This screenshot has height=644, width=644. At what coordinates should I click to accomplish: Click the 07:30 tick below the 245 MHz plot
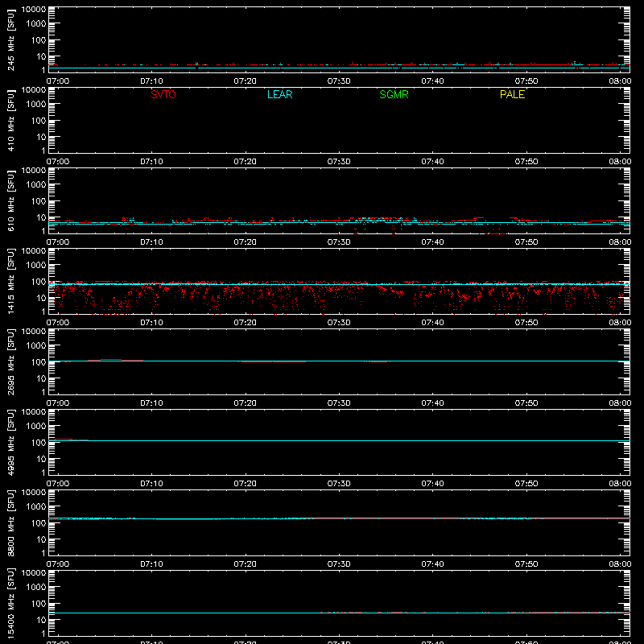[x=339, y=81]
